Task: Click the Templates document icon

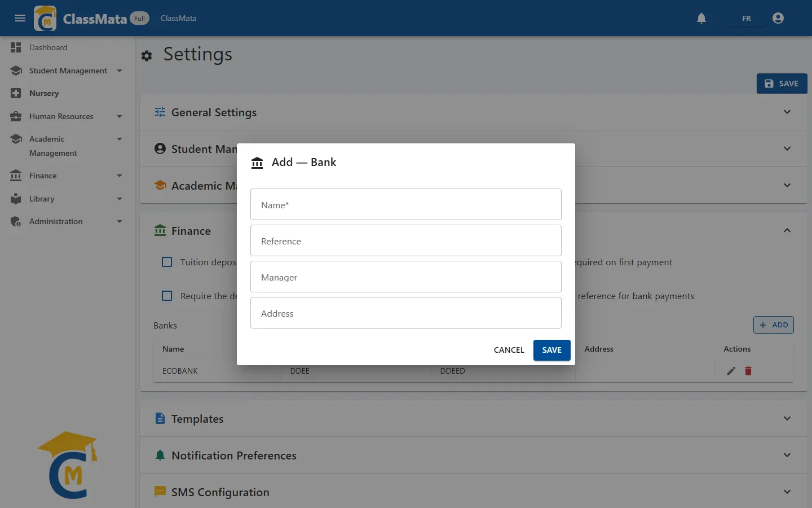Action: coord(160,418)
